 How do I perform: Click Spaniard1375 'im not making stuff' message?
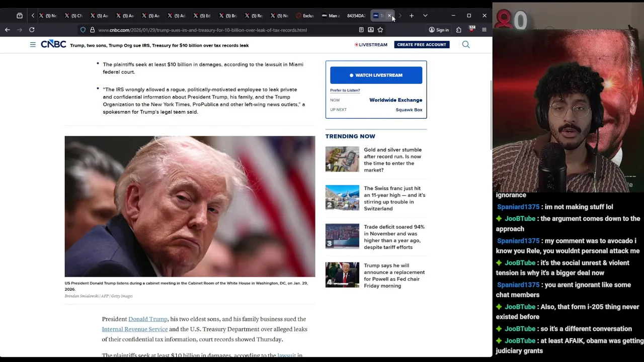point(555,207)
